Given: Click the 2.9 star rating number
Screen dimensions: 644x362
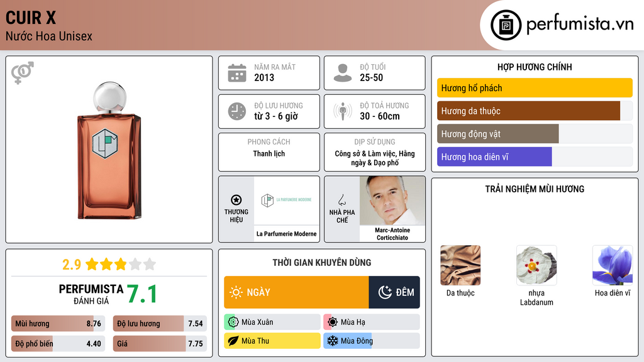Looking at the screenshot, I should click(72, 265).
